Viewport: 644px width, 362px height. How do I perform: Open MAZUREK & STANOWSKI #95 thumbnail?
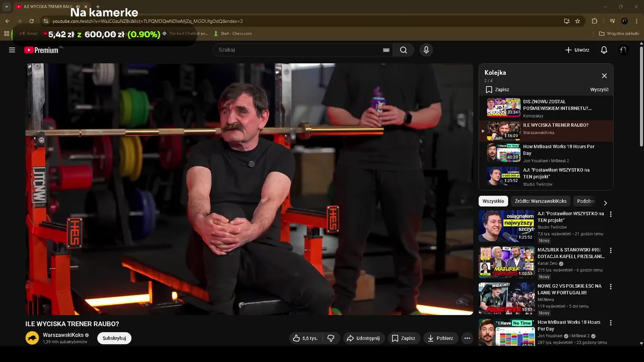[507, 262]
